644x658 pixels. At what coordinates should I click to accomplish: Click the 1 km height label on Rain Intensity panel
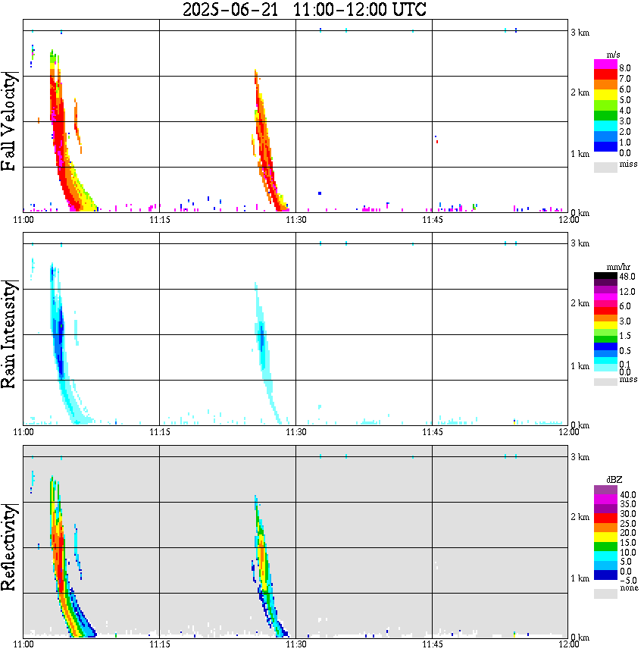click(x=580, y=365)
